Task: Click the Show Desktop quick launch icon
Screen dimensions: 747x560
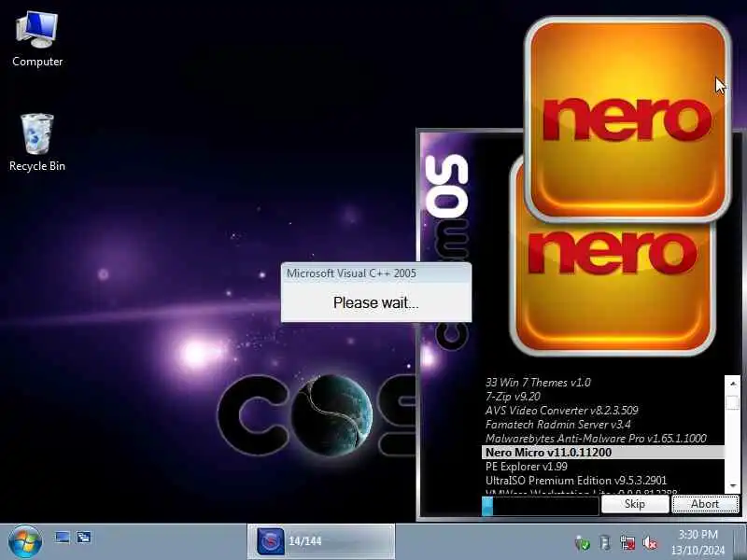Action: (63, 538)
